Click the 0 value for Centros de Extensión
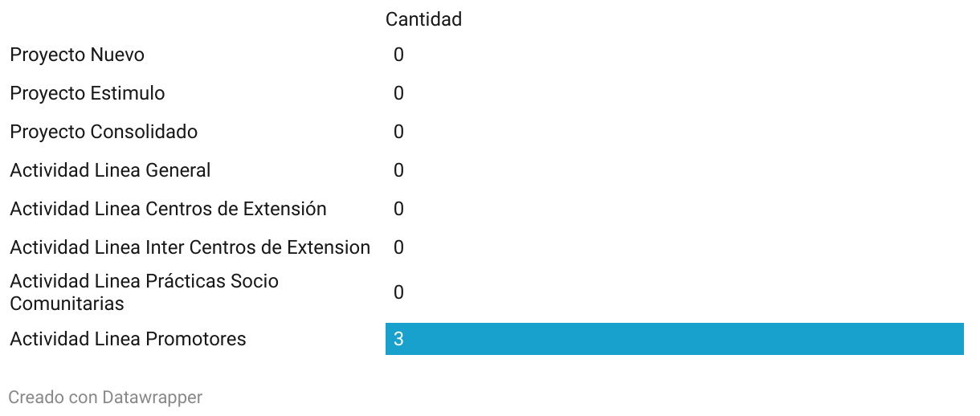 coord(398,210)
